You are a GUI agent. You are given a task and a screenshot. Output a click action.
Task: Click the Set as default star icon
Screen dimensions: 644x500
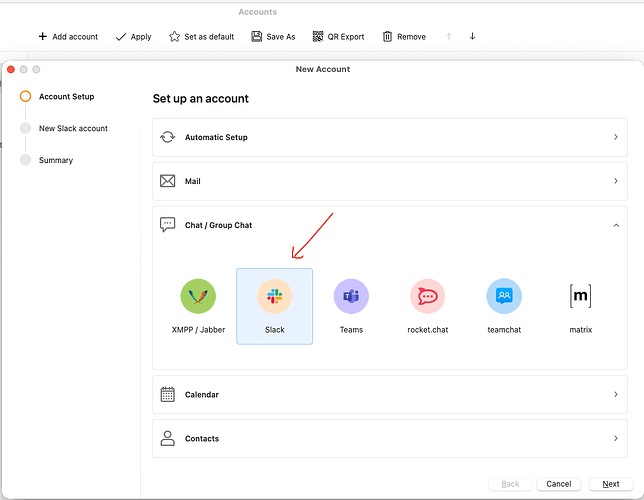[175, 37]
